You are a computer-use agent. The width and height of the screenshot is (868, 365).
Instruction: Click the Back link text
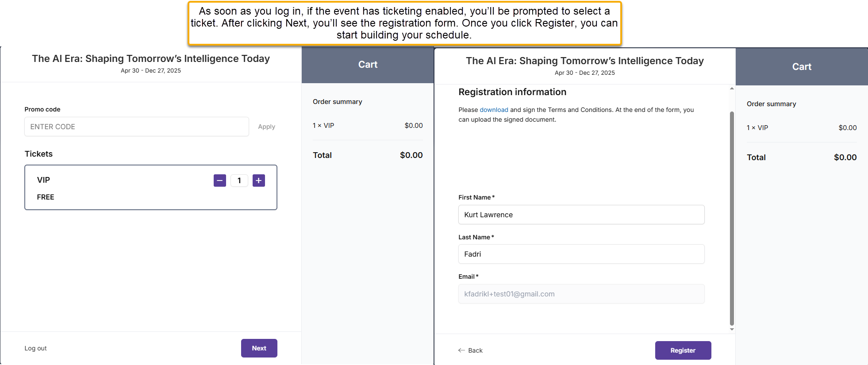(476, 350)
